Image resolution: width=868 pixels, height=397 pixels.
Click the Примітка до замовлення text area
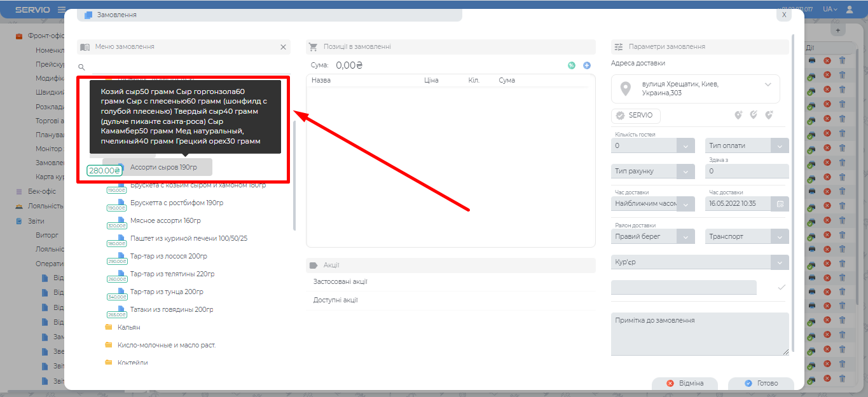699,333
